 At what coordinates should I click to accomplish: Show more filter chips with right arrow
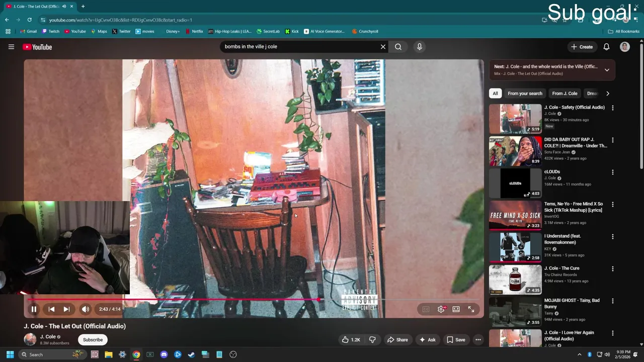(607, 94)
